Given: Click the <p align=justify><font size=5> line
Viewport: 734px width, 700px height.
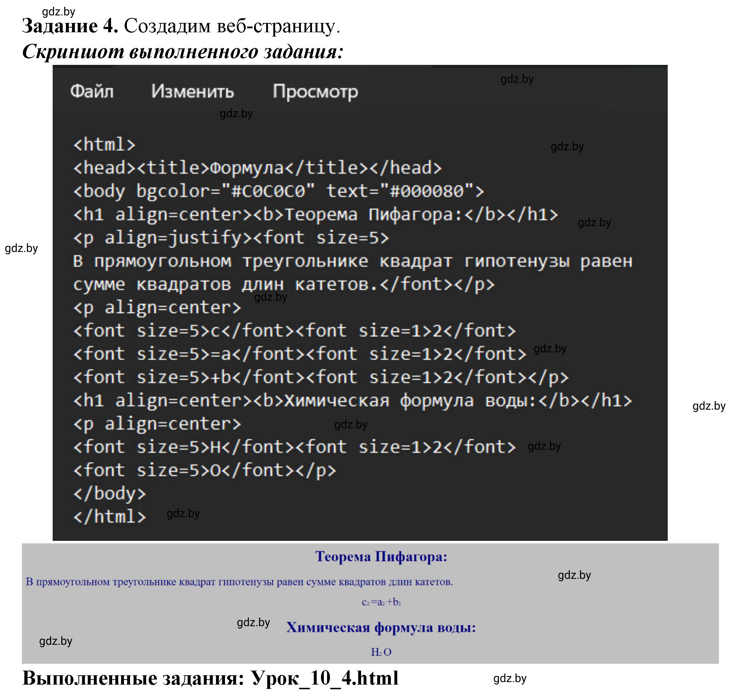Looking at the screenshot, I should [x=231, y=238].
